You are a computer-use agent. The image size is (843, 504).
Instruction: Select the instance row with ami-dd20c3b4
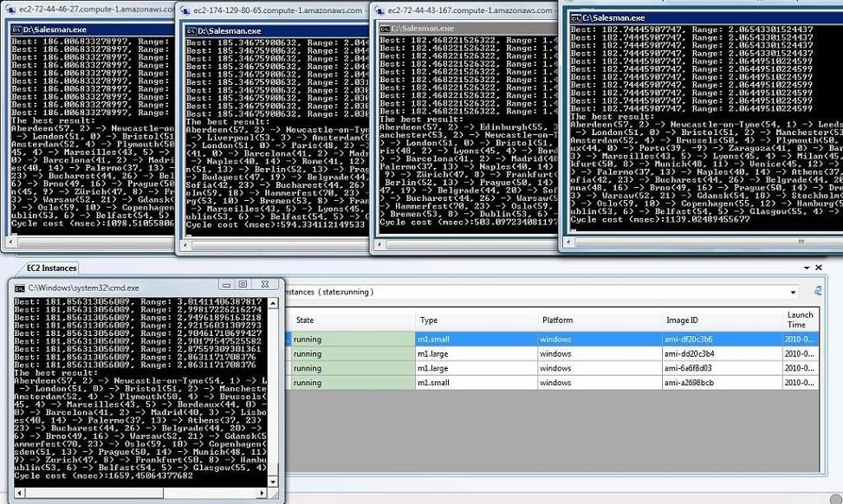[554, 353]
